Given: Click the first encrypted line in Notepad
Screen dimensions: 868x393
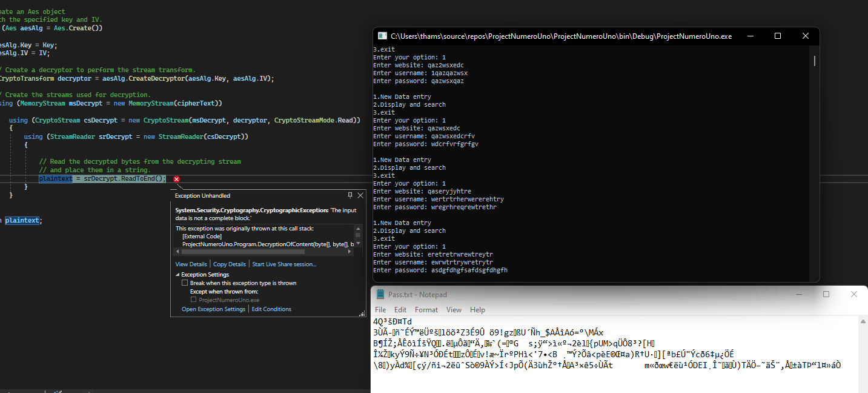Looking at the screenshot, I should tap(393, 321).
